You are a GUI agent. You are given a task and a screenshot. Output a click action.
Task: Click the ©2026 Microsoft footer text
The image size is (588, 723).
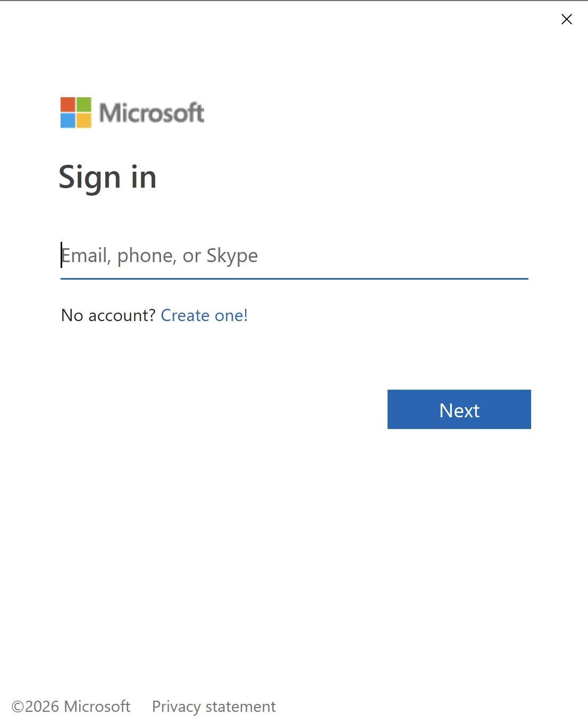(x=71, y=707)
